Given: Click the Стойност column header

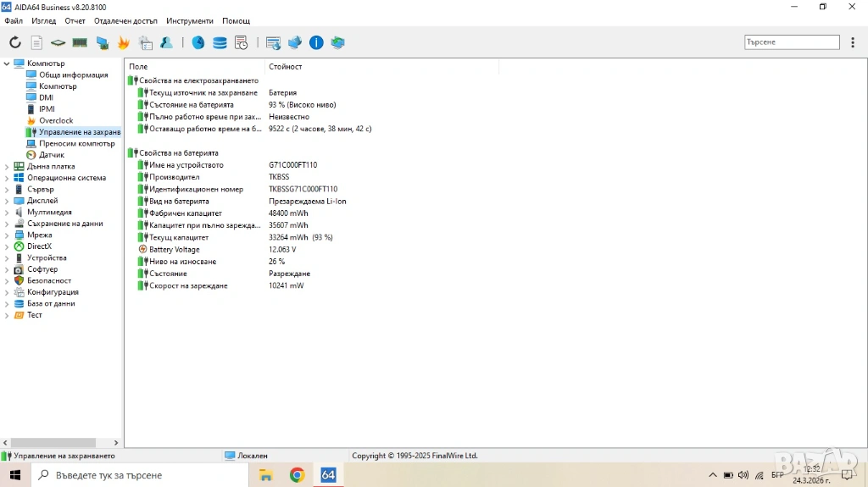Looking at the screenshot, I should 286,66.
